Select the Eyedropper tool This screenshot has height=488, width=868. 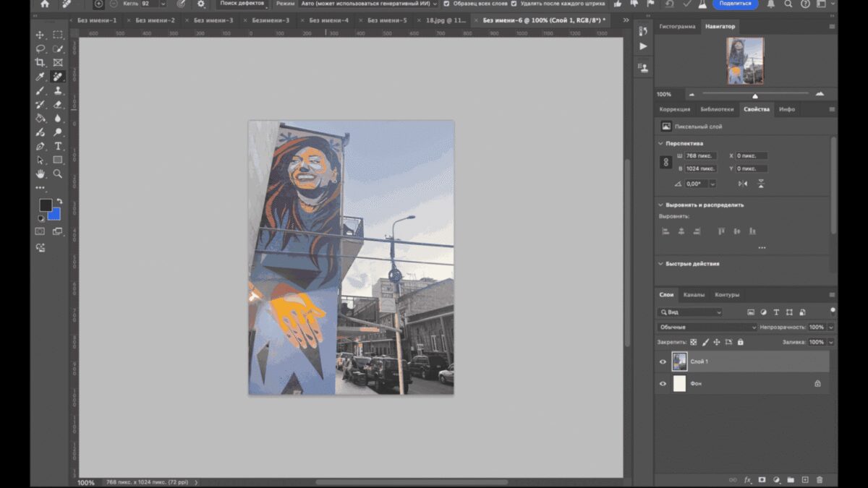tap(41, 77)
